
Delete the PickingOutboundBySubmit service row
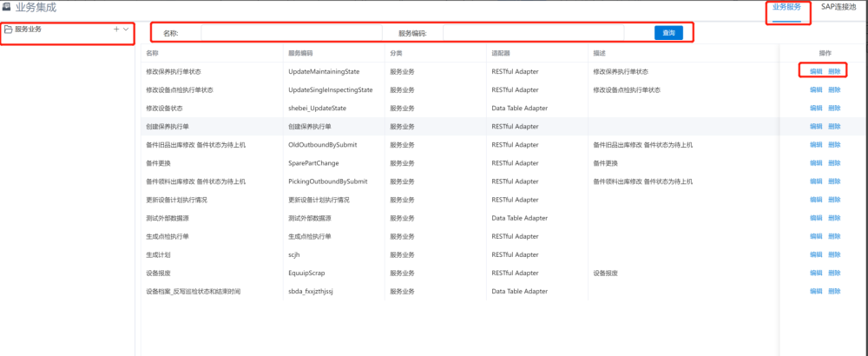click(834, 181)
